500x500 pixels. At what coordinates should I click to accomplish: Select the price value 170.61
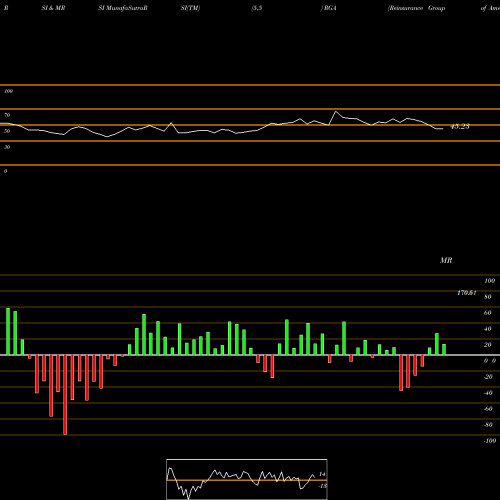click(467, 293)
